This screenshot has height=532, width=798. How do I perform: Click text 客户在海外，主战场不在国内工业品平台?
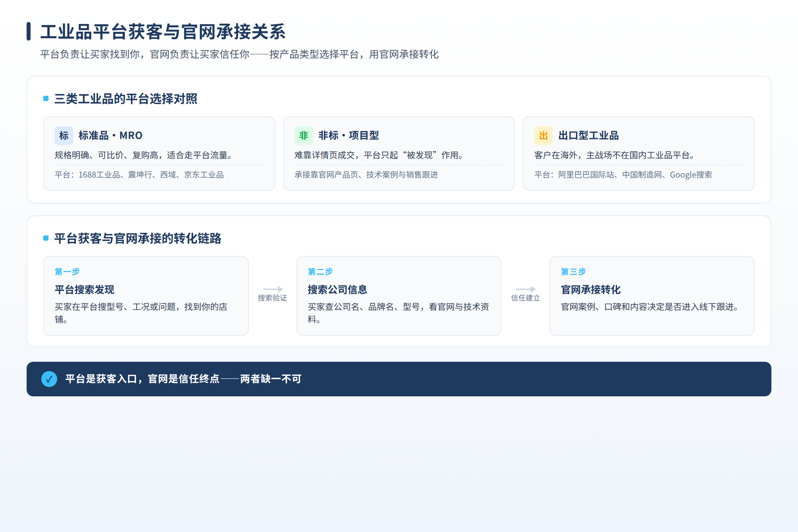tap(614, 155)
